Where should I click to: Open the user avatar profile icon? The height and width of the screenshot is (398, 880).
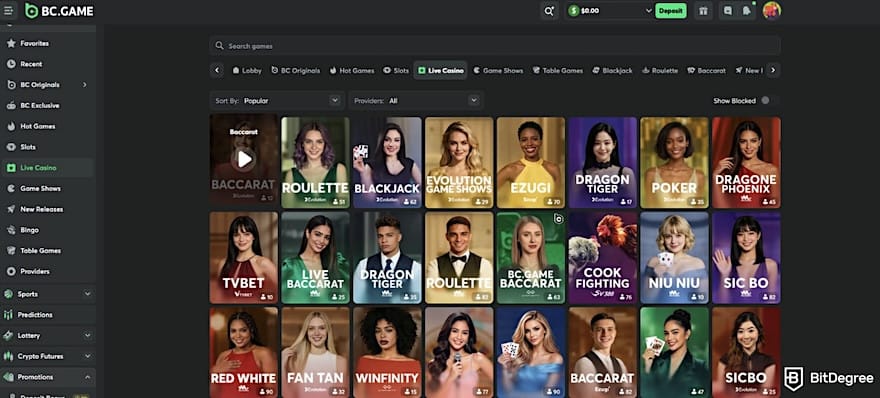point(772,11)
